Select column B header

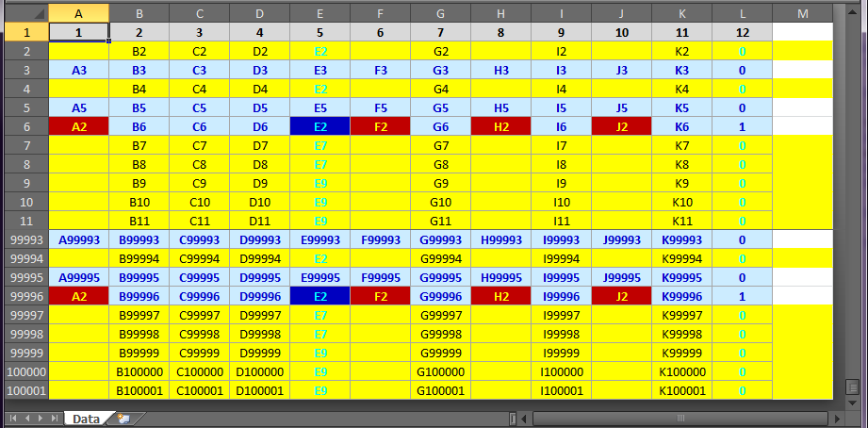pos(139,13)
